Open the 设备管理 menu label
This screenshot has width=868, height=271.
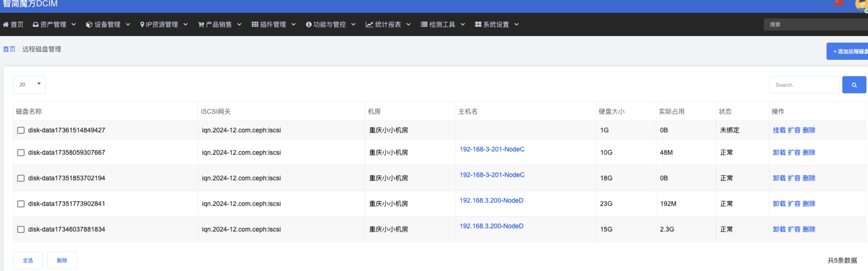coord(108,25)
